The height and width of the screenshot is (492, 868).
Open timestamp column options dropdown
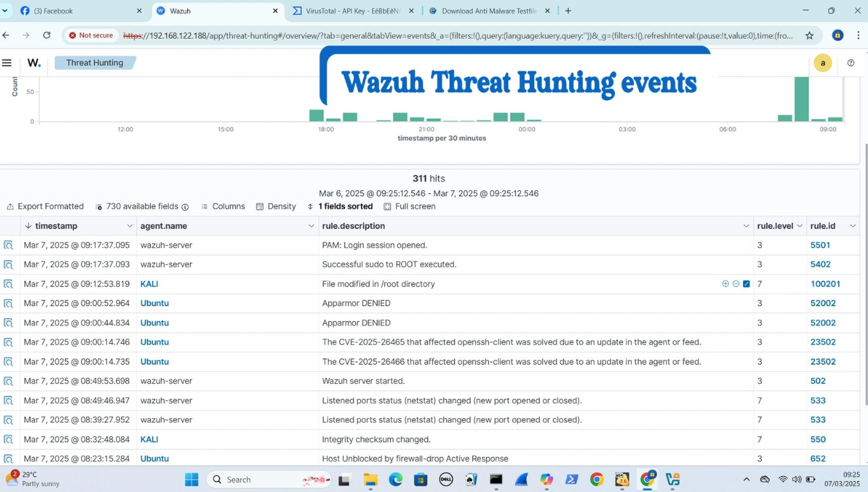pos(129,226)
